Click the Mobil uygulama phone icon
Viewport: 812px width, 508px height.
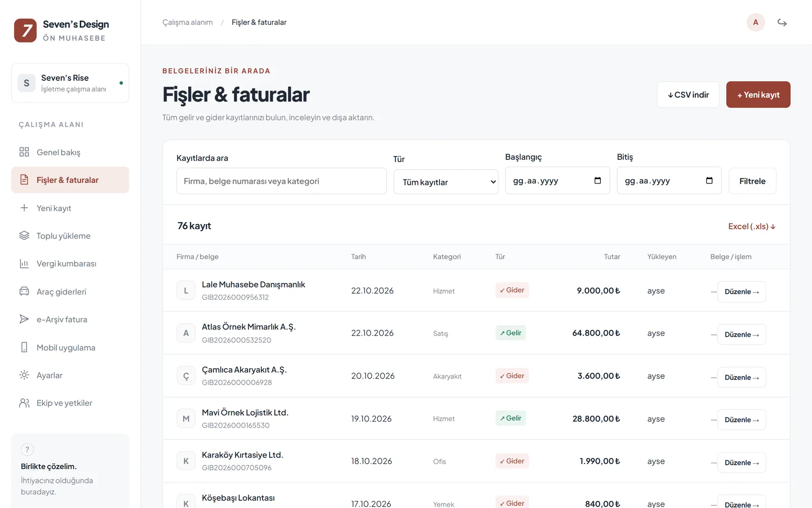(x=24, y=347)
